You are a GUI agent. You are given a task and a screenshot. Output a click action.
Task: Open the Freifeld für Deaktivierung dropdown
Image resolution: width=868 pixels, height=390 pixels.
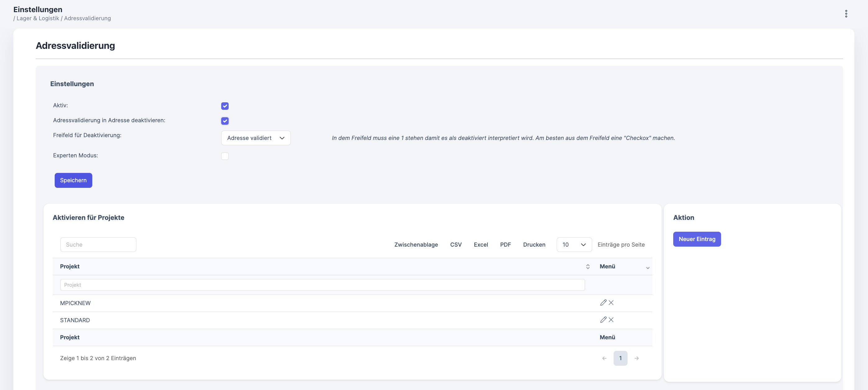click(256, 138)
